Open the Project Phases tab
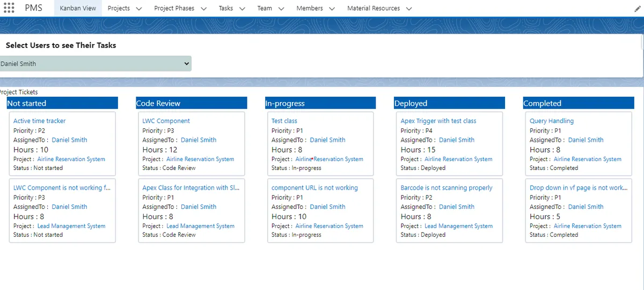This screenshot has height=290, width=644. 174,9
